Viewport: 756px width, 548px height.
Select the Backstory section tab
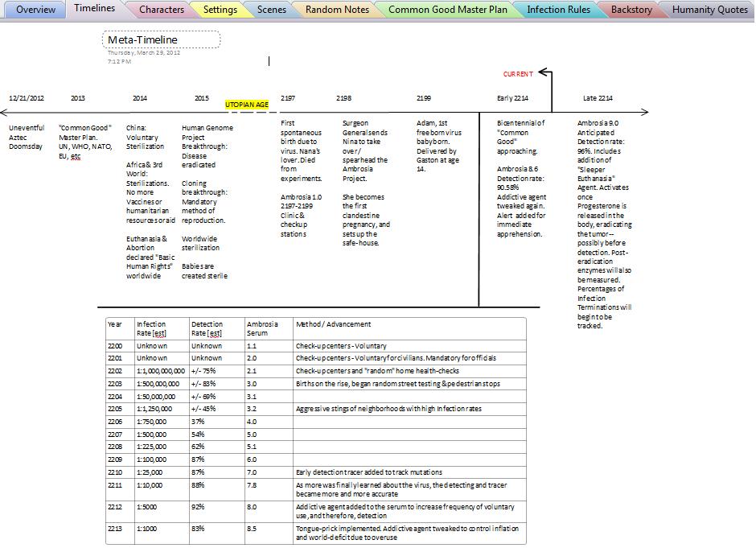pyautogui.click(x=631, y=10)
